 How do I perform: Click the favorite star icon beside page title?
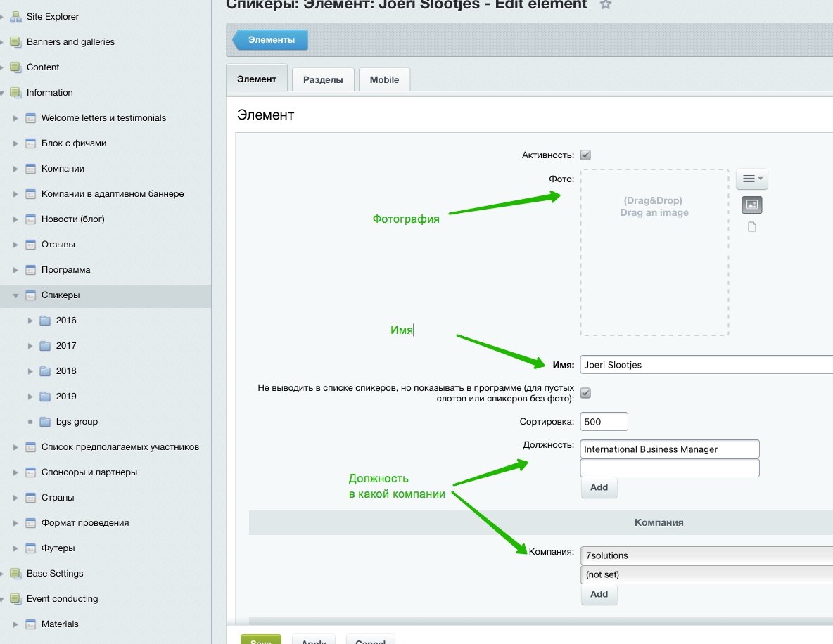pos(605,5)
